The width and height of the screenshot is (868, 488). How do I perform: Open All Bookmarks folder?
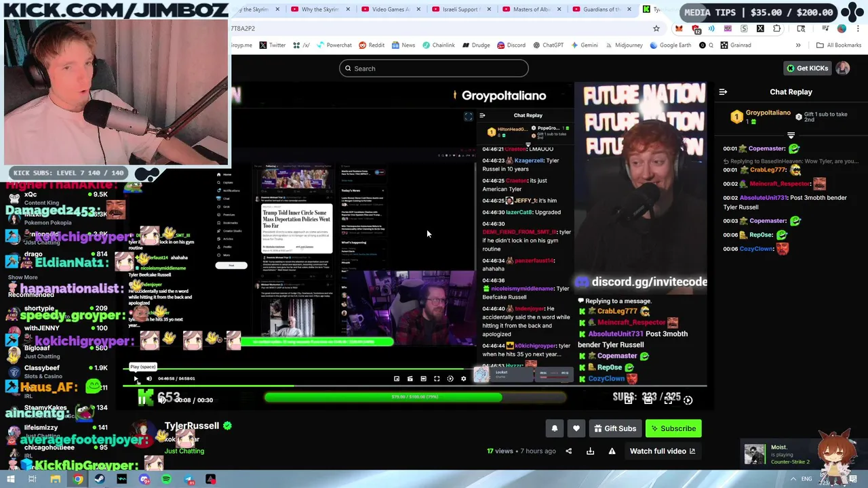coord(839,45)
